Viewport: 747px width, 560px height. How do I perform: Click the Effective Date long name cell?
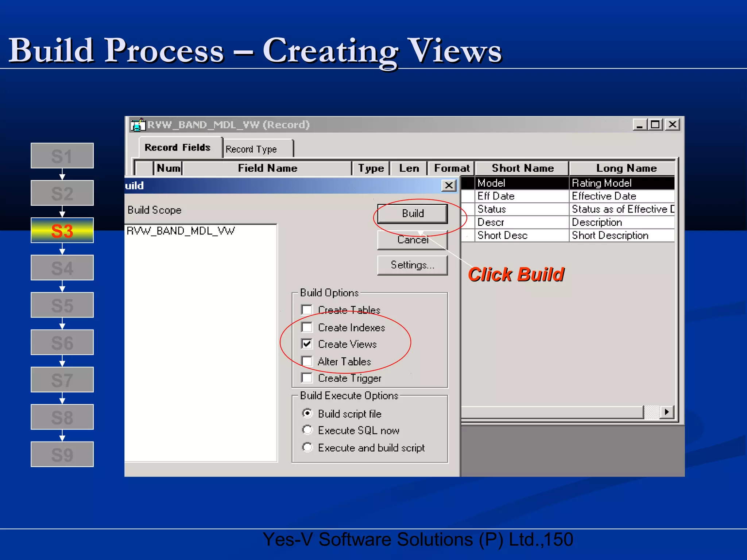(x=622, y=196)
